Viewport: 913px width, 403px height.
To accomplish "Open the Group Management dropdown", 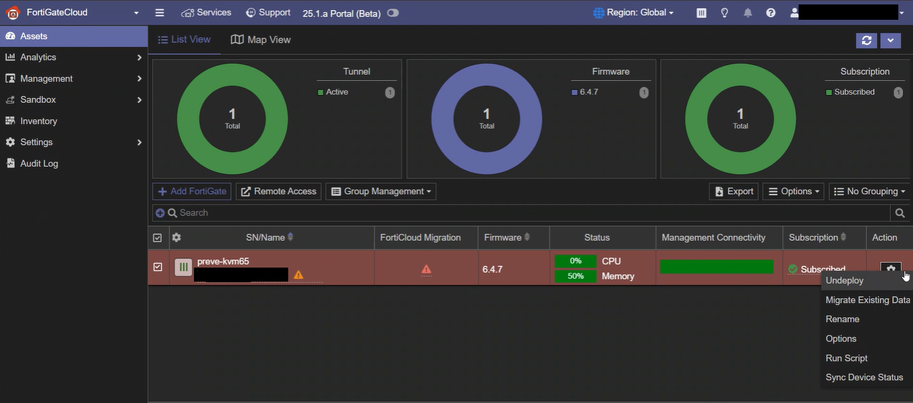I will pyautogui.click(x=381, y=191).
